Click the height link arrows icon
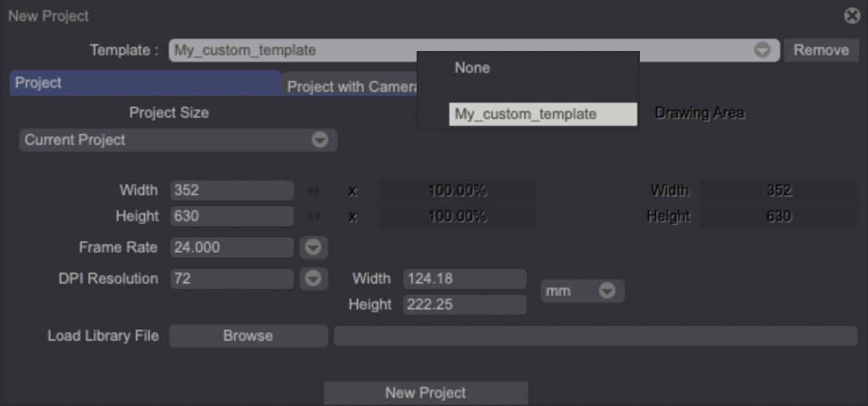 click(313, 217)
